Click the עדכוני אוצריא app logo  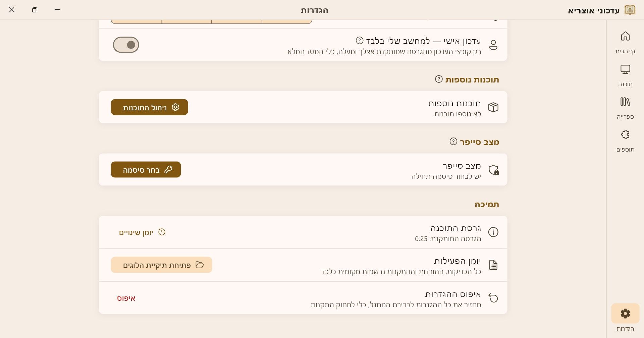630,10
